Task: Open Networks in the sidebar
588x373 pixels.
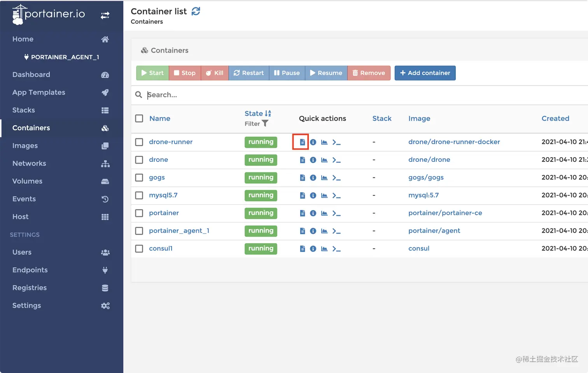Action: pyautogui.click(x=61, y=163)
